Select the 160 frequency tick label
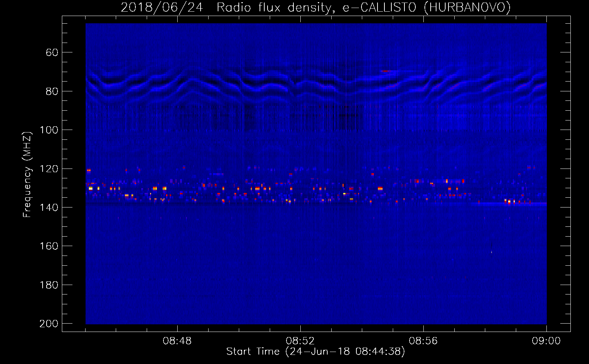589x364 pixels. point(49,246)
